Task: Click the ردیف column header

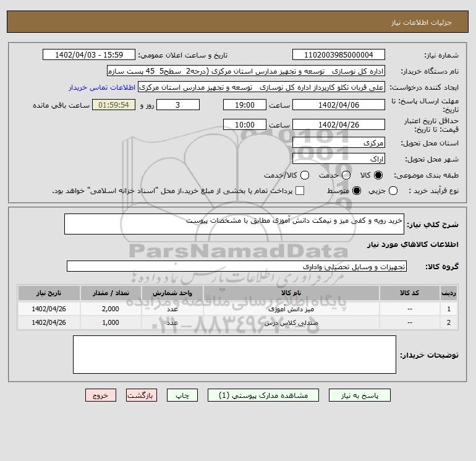Action: tap(449, 293)
